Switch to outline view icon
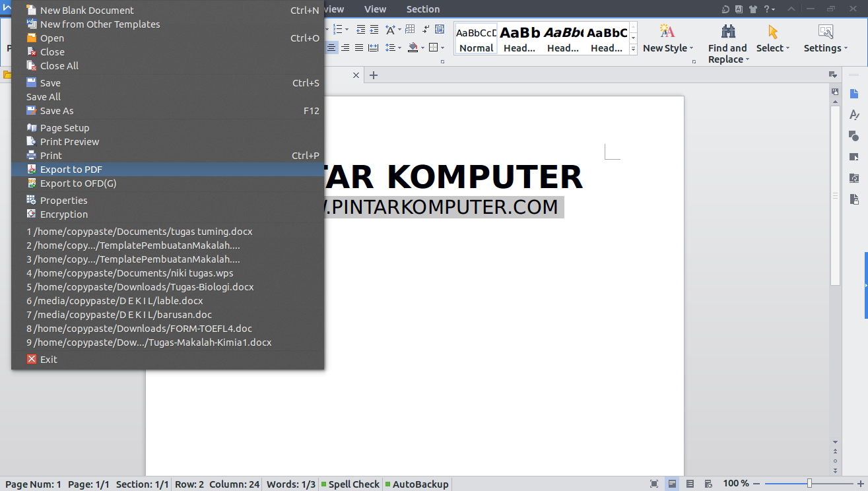This screenshot has height=491, width=868. 690,484
